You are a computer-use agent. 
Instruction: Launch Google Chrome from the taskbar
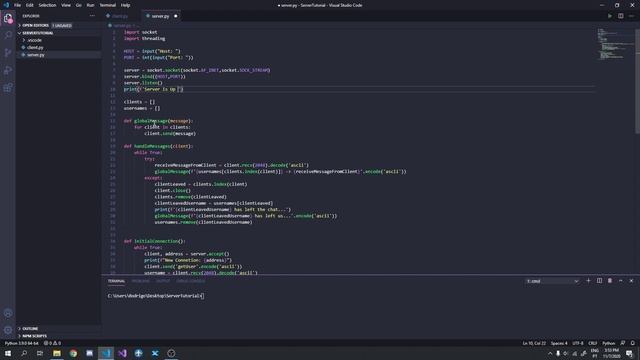73,353
